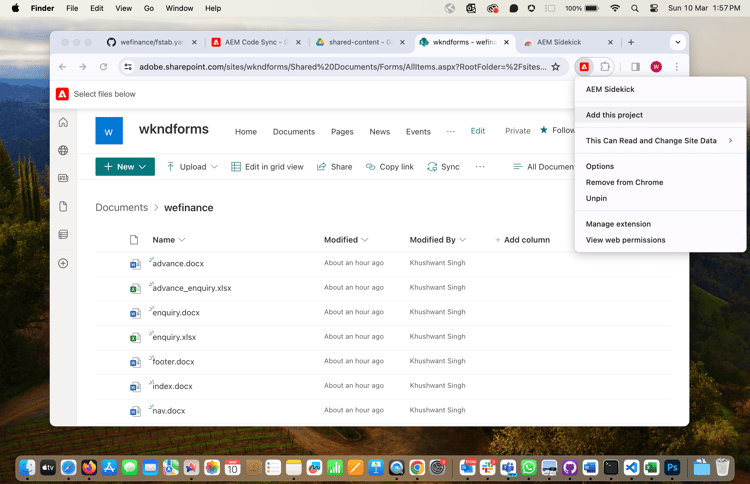This screenshot has height=484, width=750.
Task: Click the Word icon beside advance.docx
Action: (135, 264)
